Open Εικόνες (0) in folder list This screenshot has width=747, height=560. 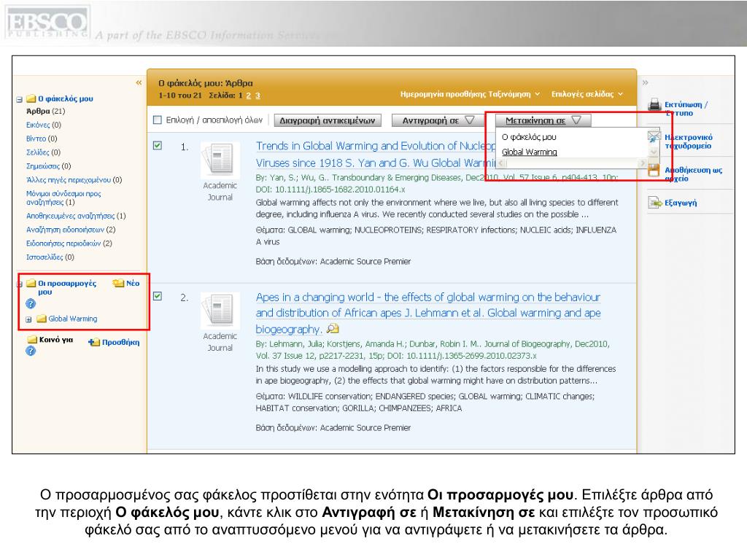pyautogui.click(x=43, y=125)
